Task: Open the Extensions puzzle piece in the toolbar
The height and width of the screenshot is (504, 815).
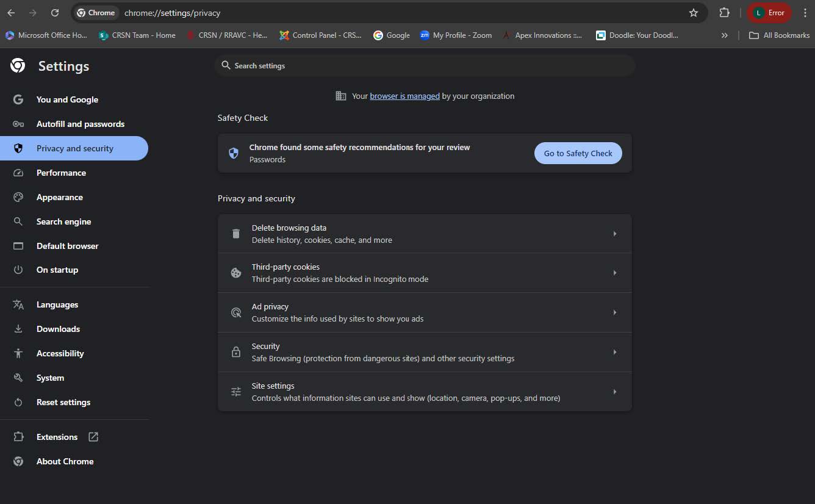Action: coord(724,12)
